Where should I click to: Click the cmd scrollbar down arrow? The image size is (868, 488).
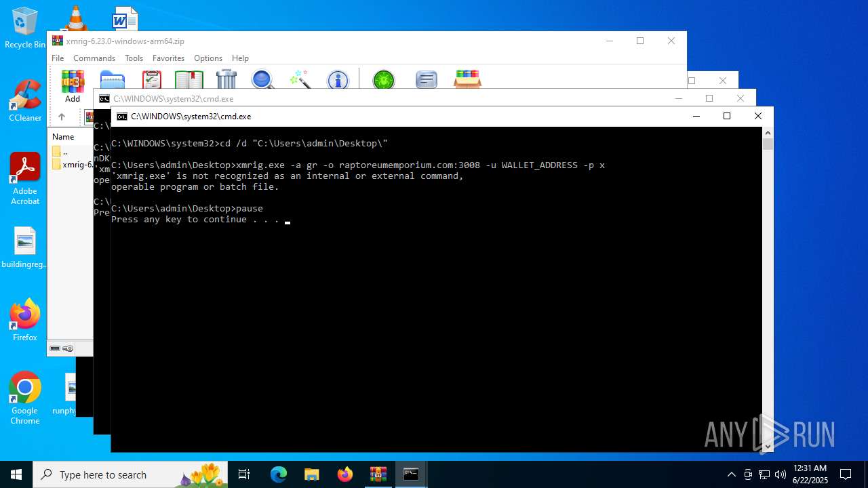coord(768,447)
